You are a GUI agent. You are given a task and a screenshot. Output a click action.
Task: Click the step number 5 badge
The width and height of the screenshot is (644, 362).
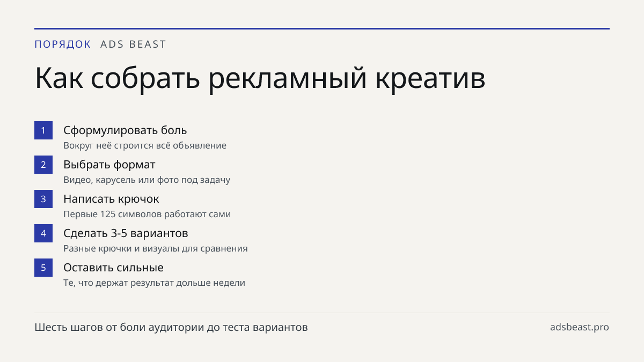click(43, 268)
